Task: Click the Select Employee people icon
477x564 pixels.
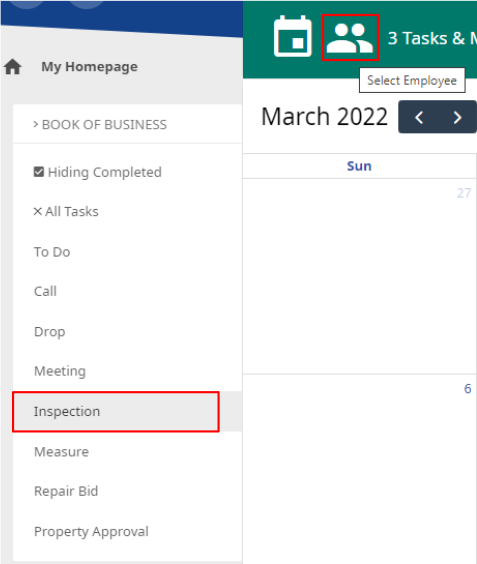Action: point(350,38)
